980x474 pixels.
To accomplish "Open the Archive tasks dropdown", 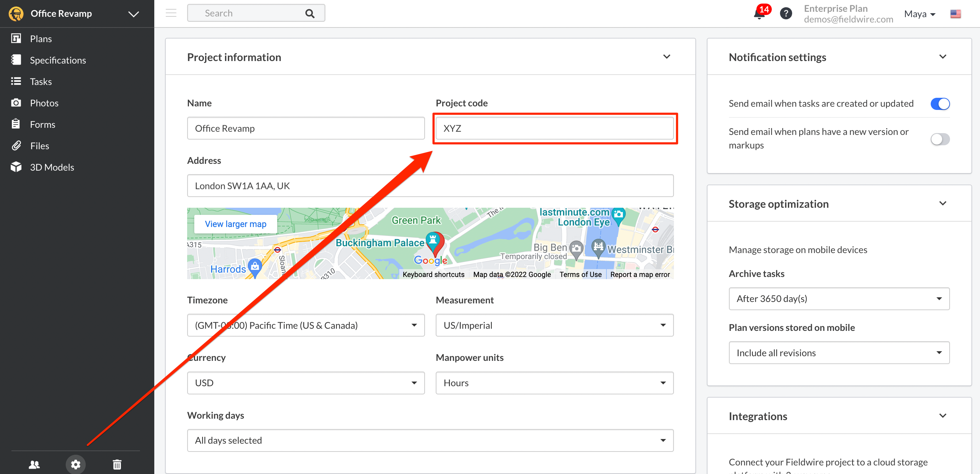I will tap(839, 298).
